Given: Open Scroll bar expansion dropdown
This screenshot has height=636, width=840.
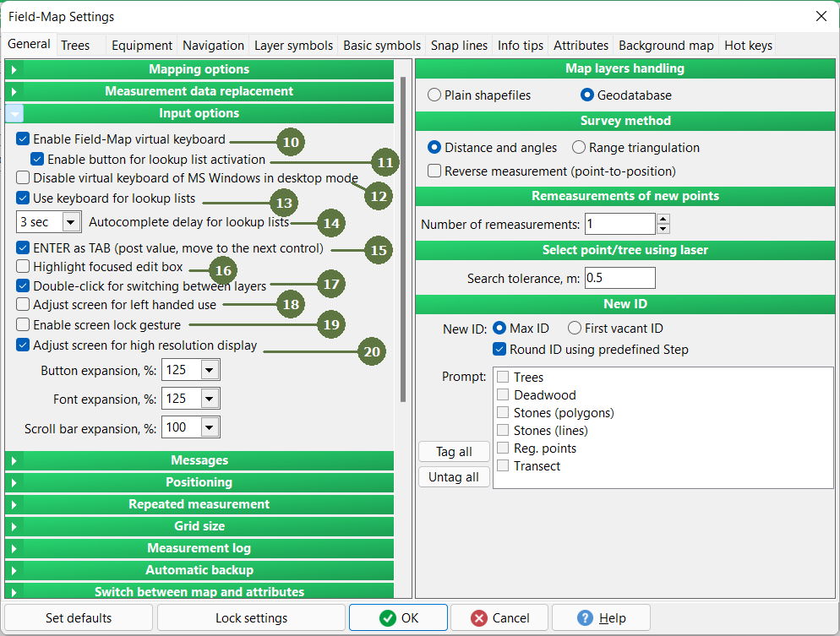Looking at the screenshot, I should click(x=210, y=427).
